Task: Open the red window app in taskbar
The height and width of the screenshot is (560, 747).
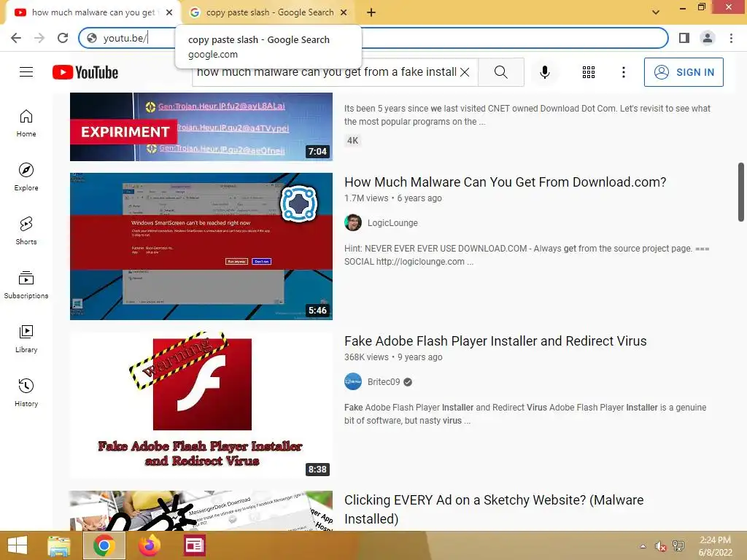Action: point(194,545)
